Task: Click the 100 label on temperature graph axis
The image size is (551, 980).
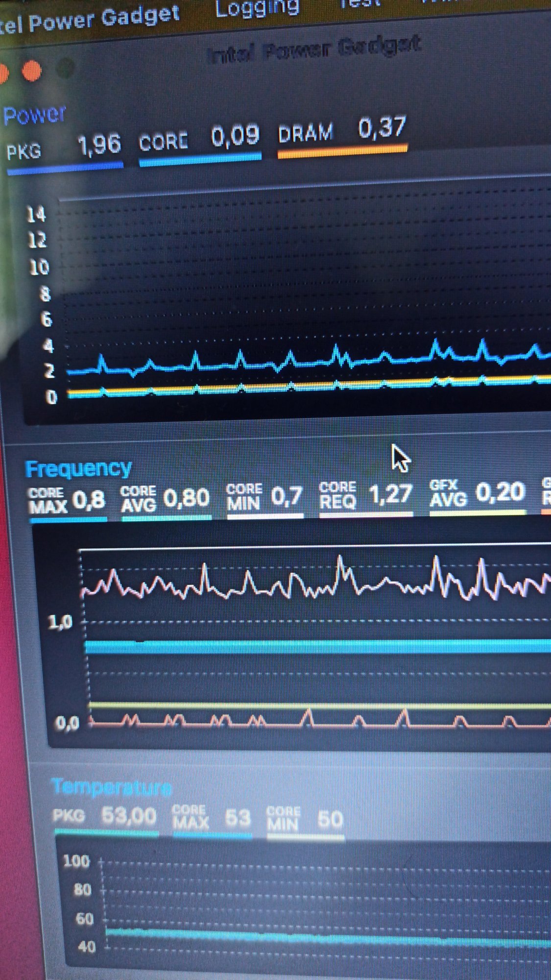Action: click(77, 861)
